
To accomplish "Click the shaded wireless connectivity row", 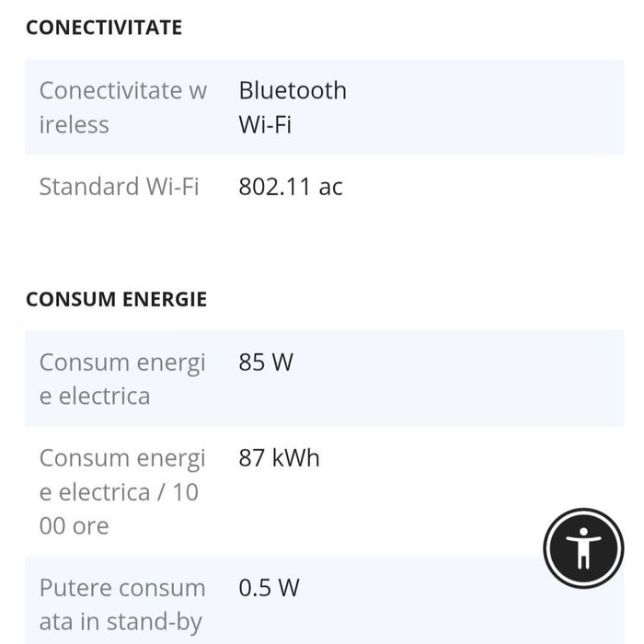I will point(325,107).
